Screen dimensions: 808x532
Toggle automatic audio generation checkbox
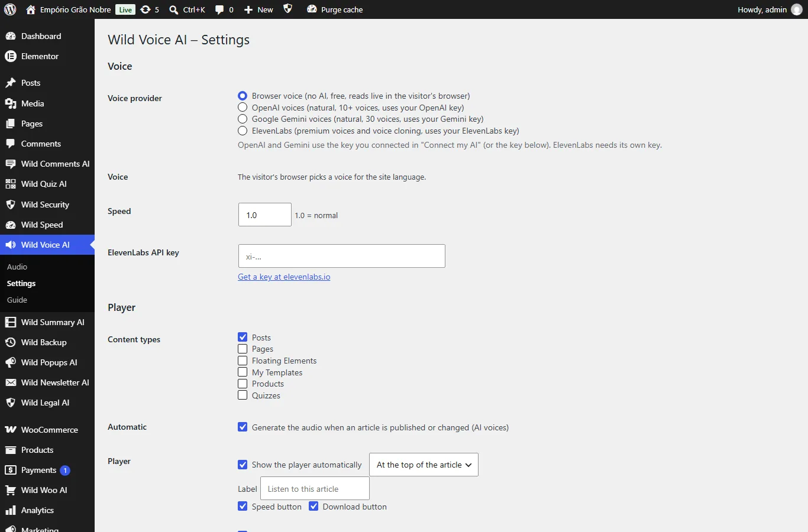243,427
